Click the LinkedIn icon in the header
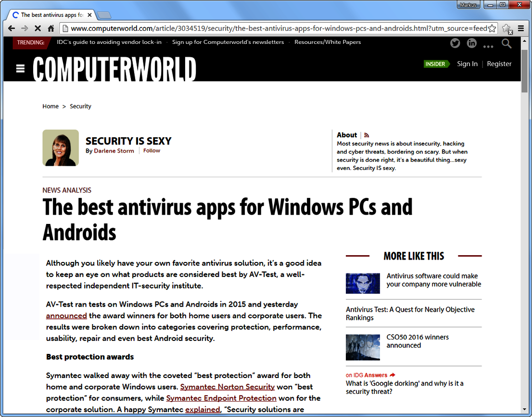 point(471,43)
